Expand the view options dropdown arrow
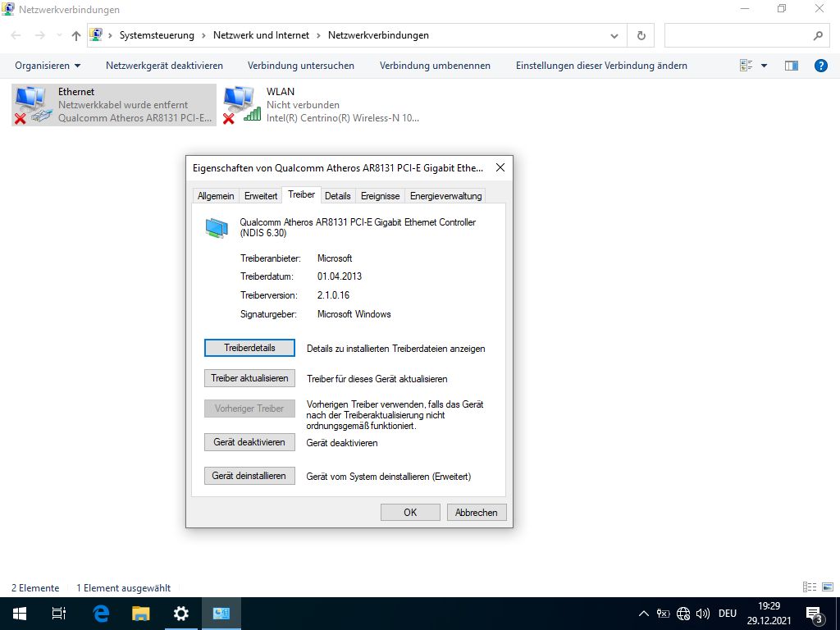Screen dimensions: 840x630 [x=764, y=66]
